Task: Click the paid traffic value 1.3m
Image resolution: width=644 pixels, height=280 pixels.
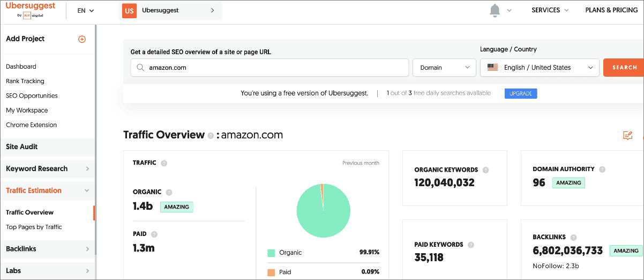Action: click(x=144, y=248)
